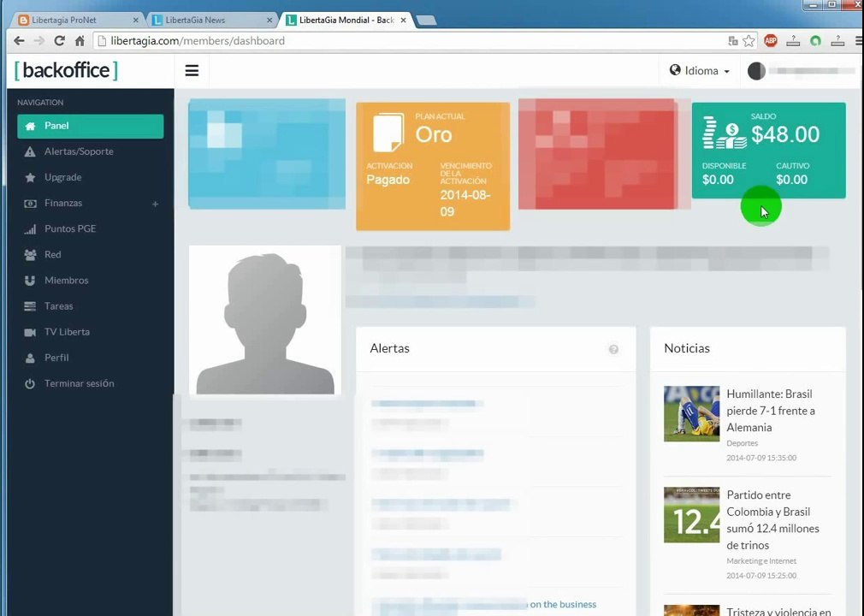Viewport: 864px width, 616px height.
Task: Click the browser back arrow
Action: pyautogui.click(x=20, y=41)
